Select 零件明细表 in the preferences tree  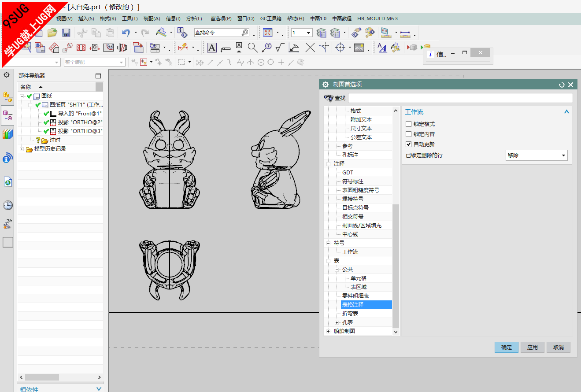355,296
